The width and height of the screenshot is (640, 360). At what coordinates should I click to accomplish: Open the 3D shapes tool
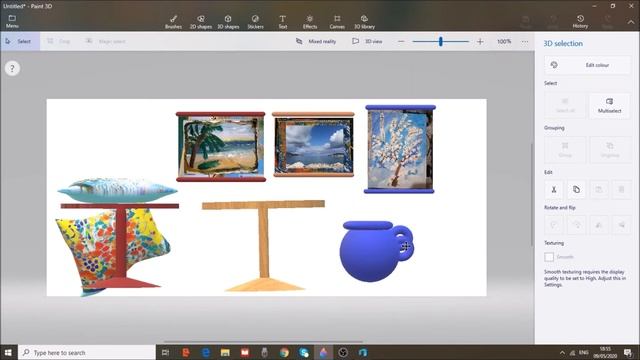click(x=228, y=22)
